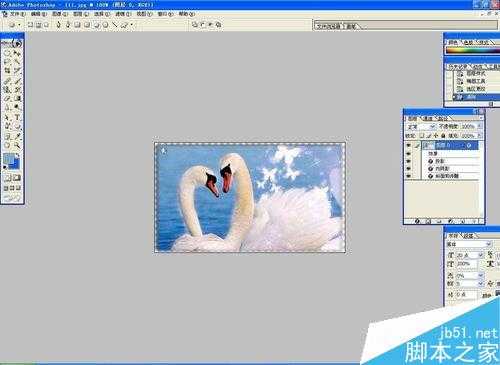The height and width of the screenshot is (365, 500).
Task: Open the 图像 (Image) menu
Action: tap(60, 14)
